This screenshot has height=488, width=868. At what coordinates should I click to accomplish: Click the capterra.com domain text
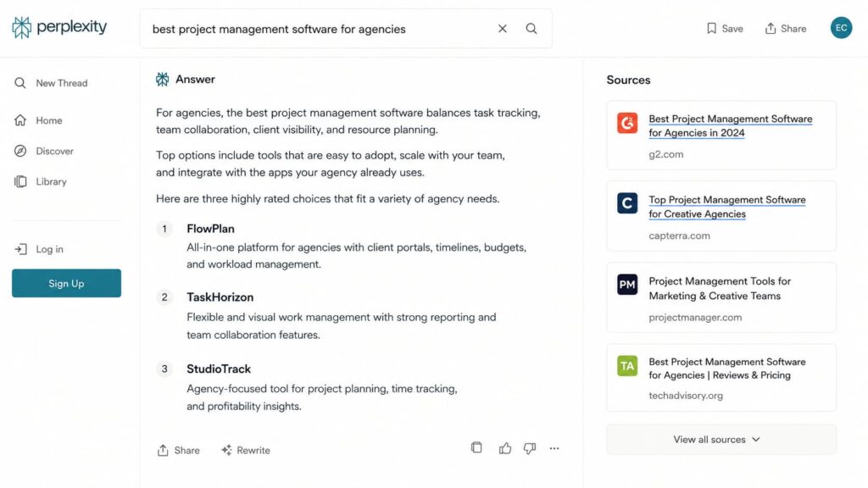679,236
